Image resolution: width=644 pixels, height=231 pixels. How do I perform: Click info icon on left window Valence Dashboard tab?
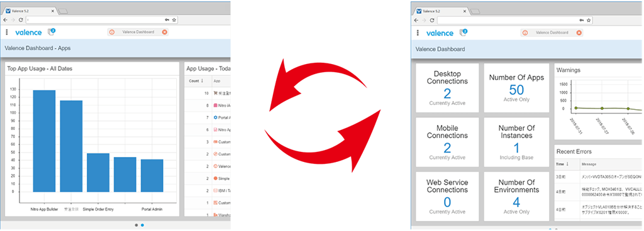(112, 32)
